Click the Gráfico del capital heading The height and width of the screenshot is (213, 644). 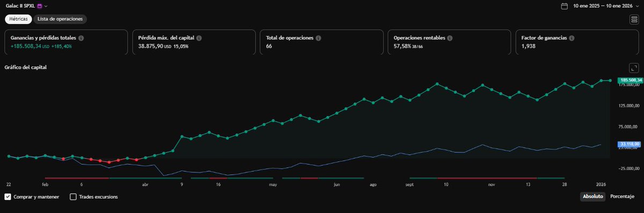tap(26, 68)
